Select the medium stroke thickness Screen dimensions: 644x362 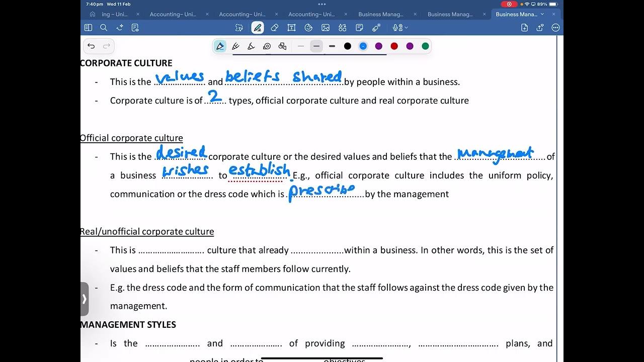click(x=316, y=46)
